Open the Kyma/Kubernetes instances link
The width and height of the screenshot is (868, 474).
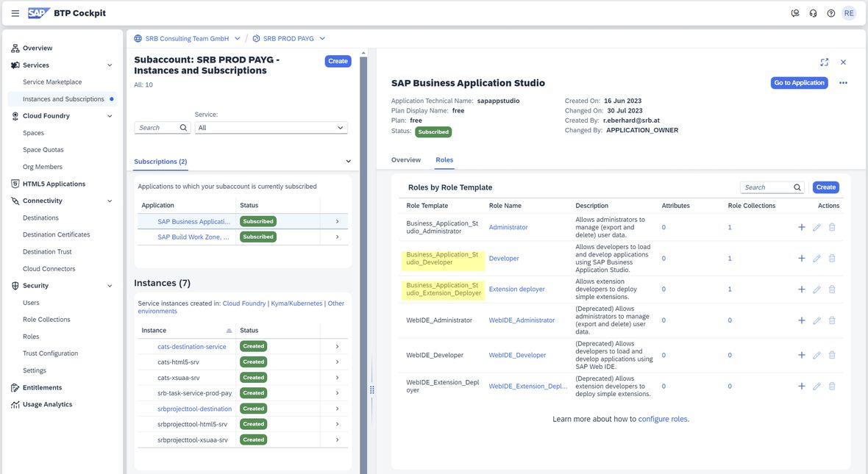click(296, 304)
